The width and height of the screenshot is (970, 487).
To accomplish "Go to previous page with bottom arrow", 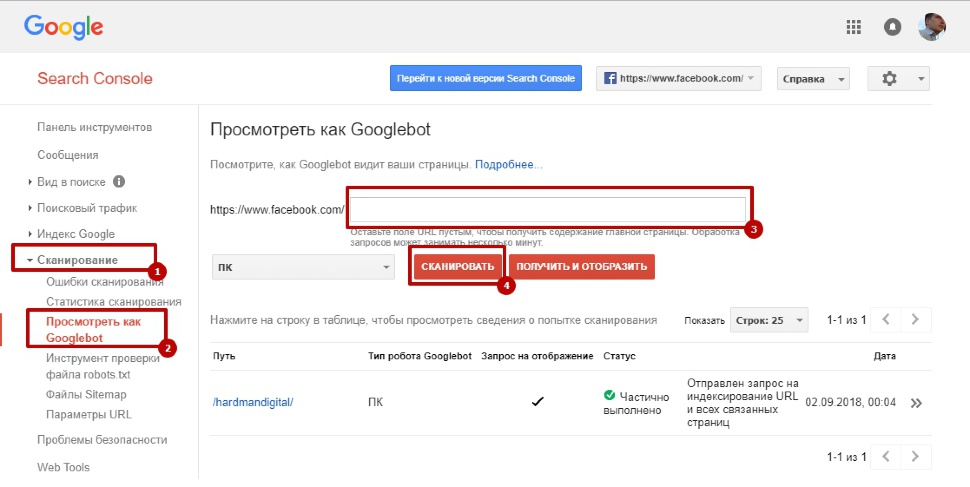I will [x=886, y=457].
